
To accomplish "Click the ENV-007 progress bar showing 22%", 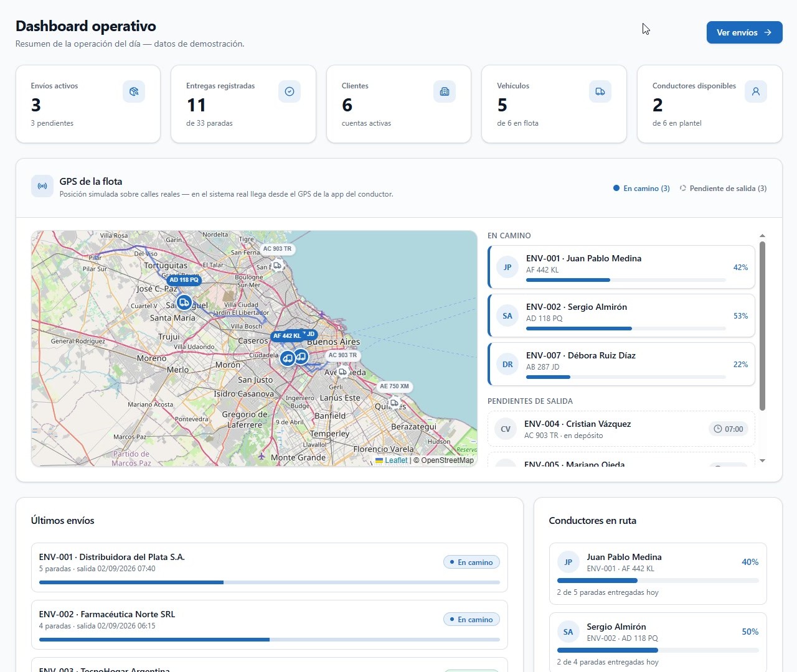I will click(x=626, y=377).
